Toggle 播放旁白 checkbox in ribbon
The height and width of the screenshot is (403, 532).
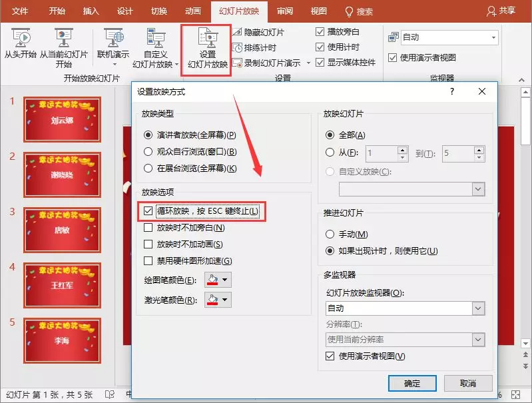[x=320, y=32]
